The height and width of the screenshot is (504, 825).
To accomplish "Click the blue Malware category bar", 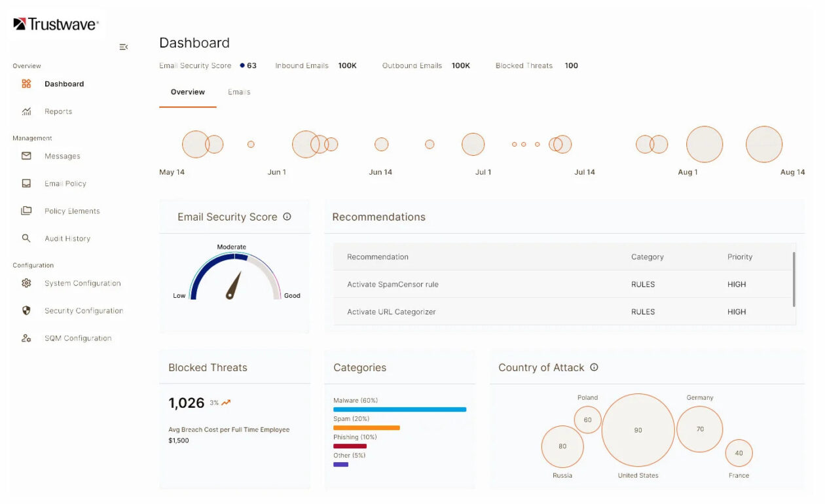I will [399, 410].
